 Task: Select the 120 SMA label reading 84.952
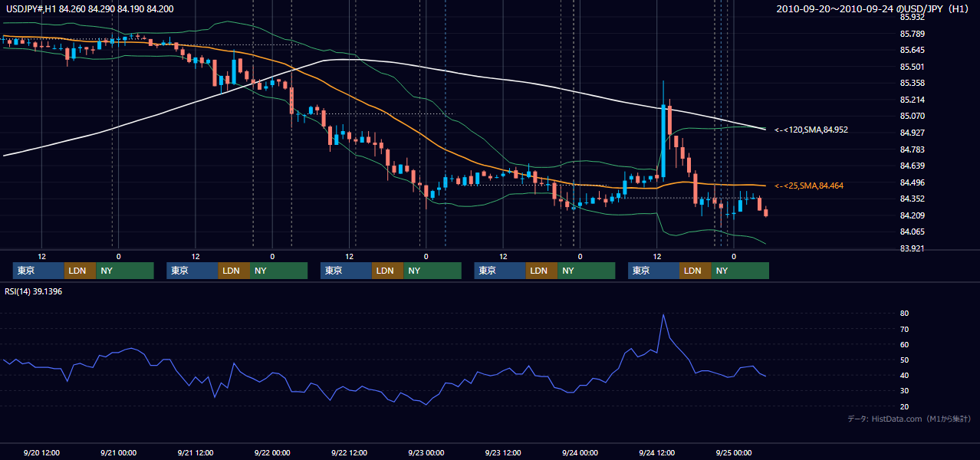pos(811,130)
